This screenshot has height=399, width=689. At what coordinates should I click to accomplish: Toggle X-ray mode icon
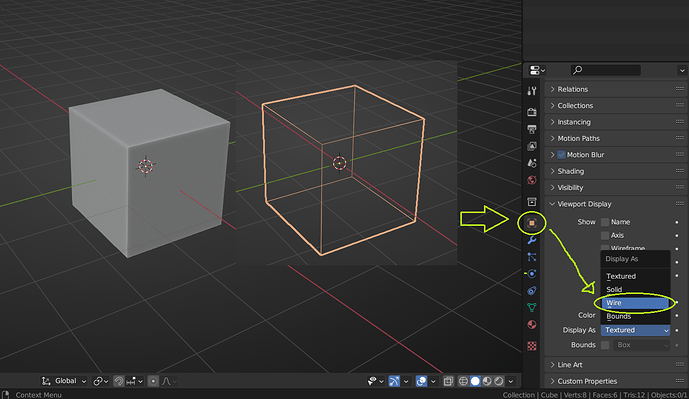coord(448,381)
